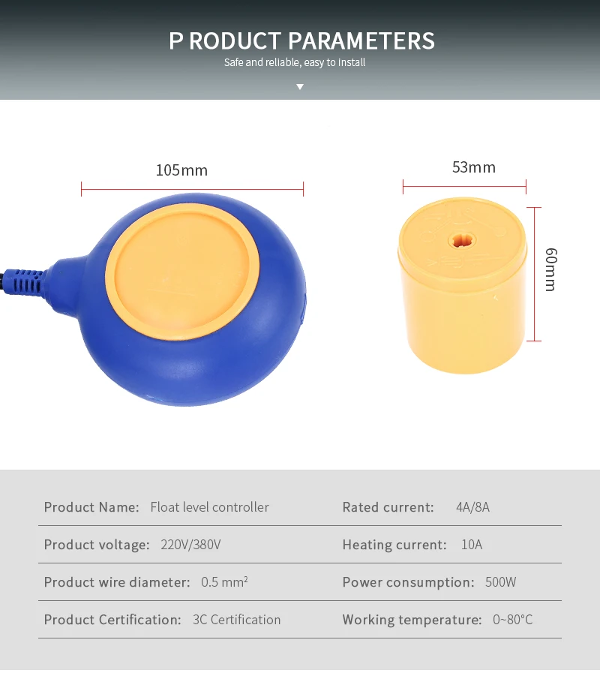Click the 60mm vertical dimension label
Image resolution: width=600 pixels, height=700 pixels.
click(551, 269)
